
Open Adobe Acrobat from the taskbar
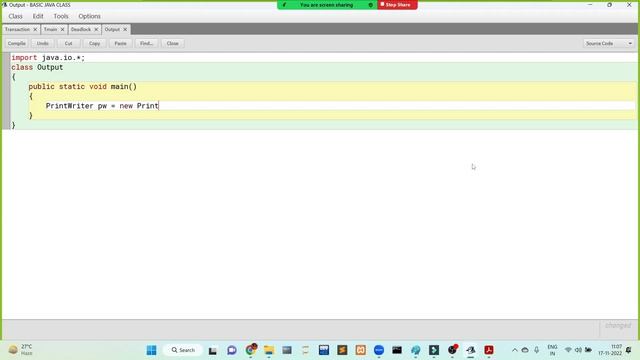[489, 350]
